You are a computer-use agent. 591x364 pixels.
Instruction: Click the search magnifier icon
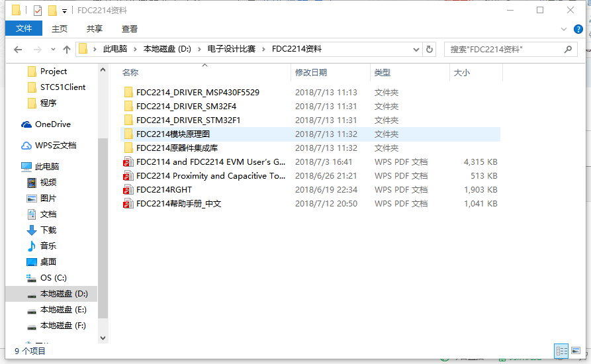point(568,49)
